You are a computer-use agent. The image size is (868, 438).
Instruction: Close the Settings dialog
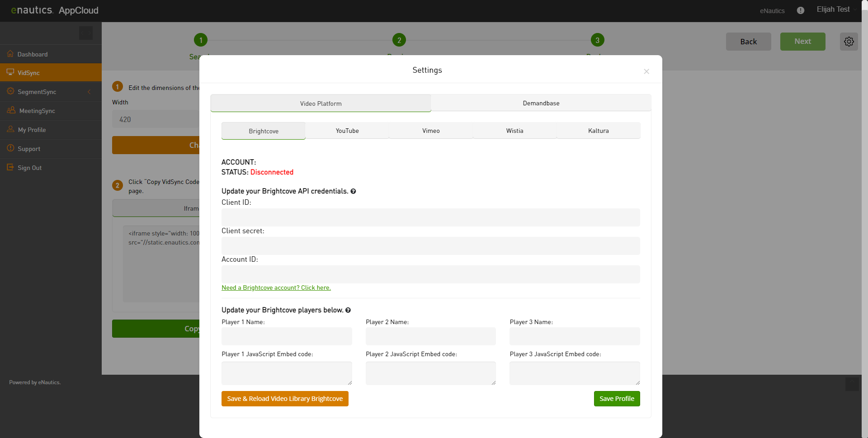click(x=646, y=71)
